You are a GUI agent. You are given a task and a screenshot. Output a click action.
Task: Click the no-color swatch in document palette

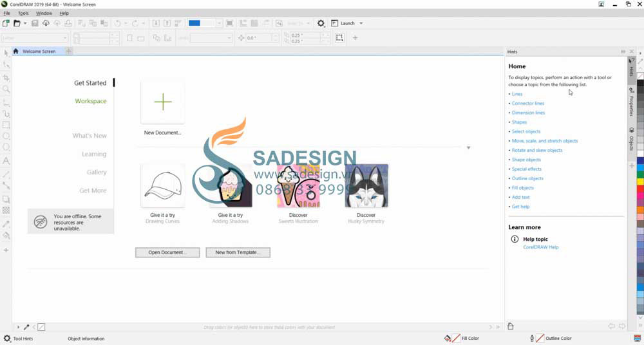[x=41, y=328]
